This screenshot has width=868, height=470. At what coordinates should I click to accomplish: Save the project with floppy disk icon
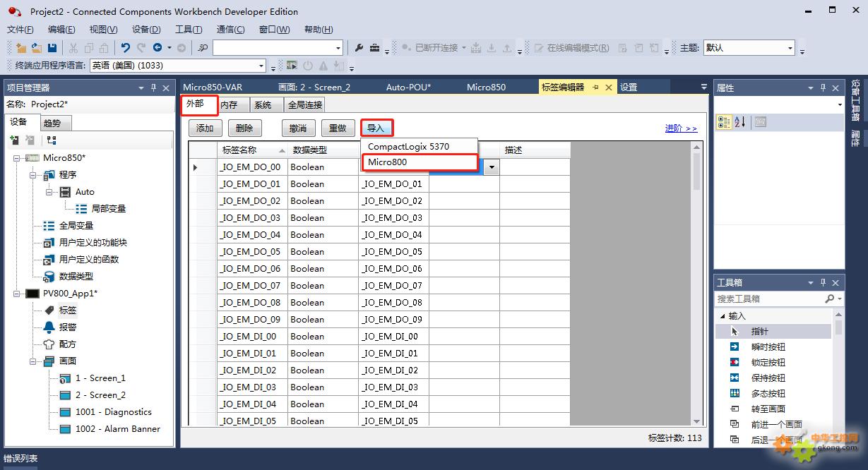point(52,48)
